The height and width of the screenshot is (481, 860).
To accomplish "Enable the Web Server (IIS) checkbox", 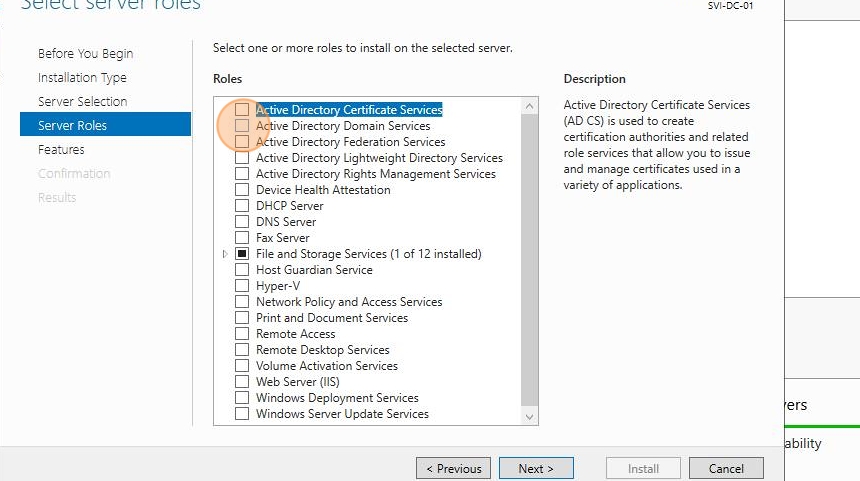I will 242,381.
